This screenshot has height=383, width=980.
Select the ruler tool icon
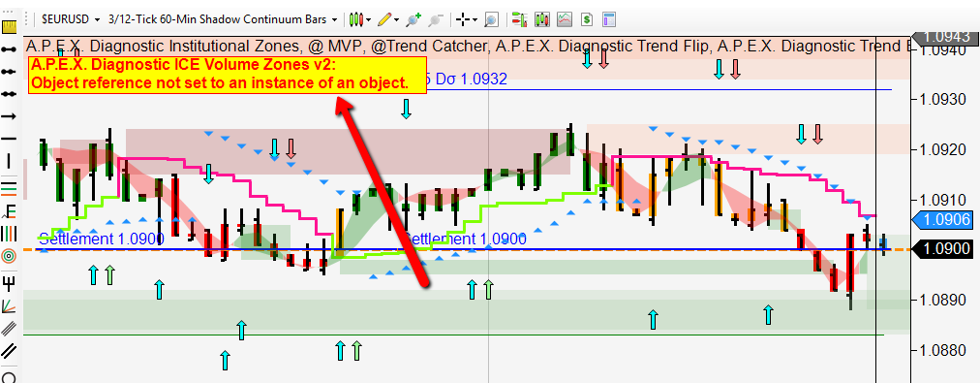9,25
